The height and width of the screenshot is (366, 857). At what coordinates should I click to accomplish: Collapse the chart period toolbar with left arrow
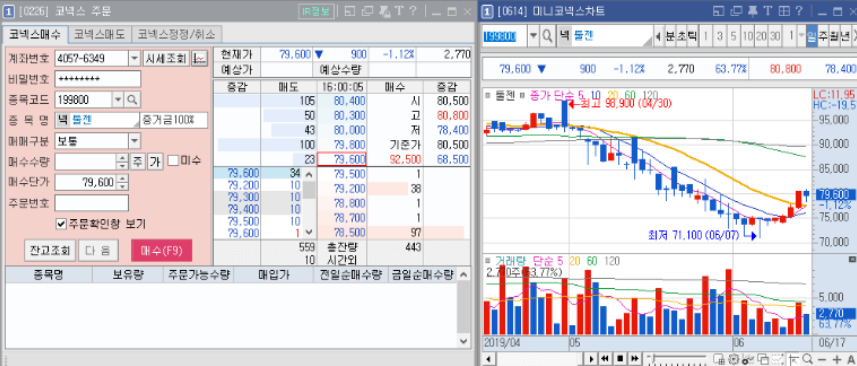tap(658, 37)
